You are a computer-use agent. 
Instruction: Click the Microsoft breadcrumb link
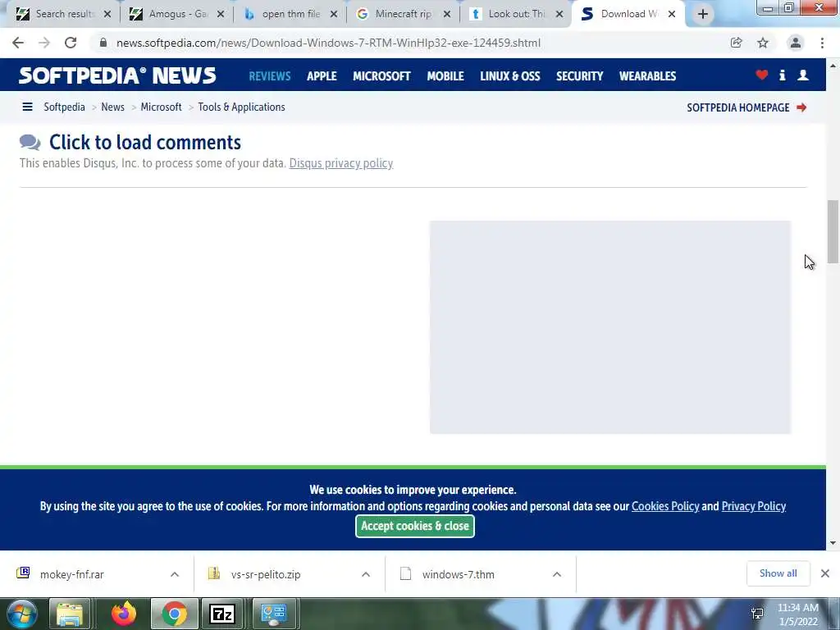tap(162, 107)
